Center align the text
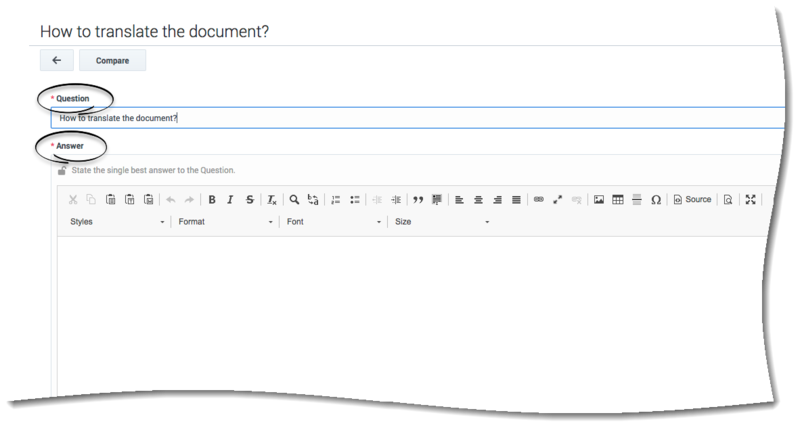 (478, 199)
